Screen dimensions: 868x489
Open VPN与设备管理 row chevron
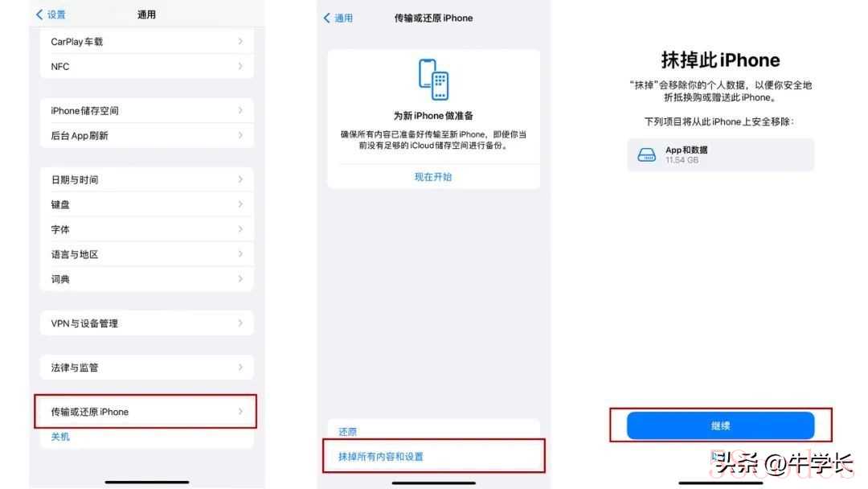click(x=240, y=323)
